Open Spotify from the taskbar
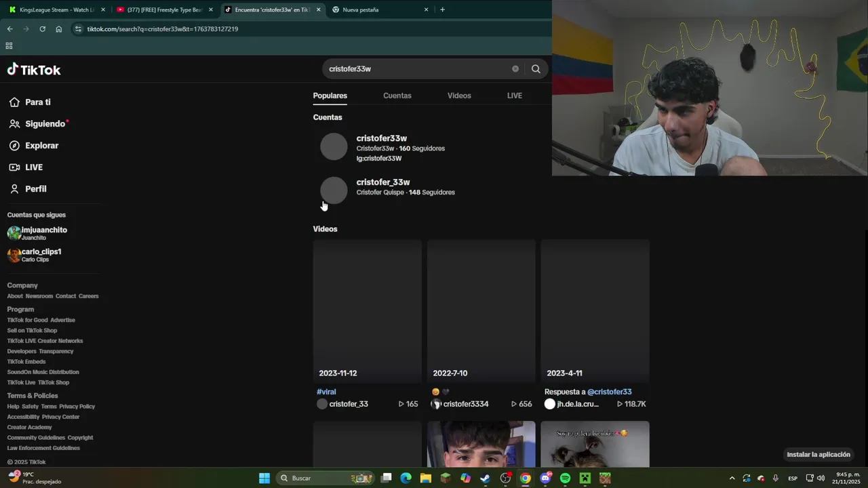The width and height of the screenshot is (868, 488). tap(565, 478)
